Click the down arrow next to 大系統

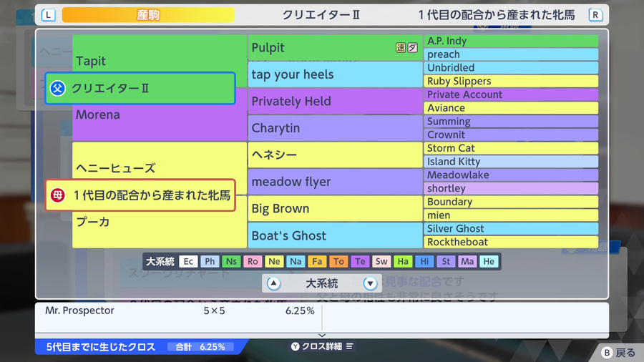pyautogui.click(x=370, y=283)
